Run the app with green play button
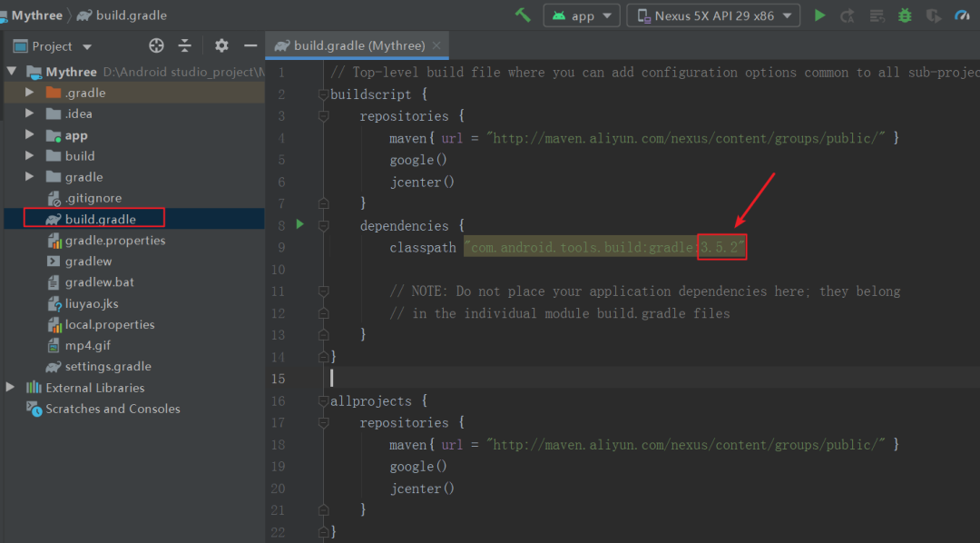 [820, 15]
